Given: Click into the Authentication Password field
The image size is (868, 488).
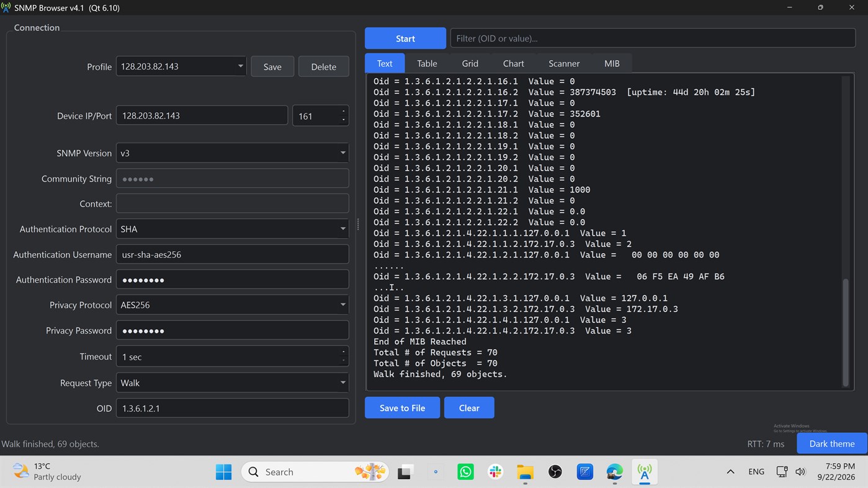Looking at the screenshot, I should coord(232,280).
